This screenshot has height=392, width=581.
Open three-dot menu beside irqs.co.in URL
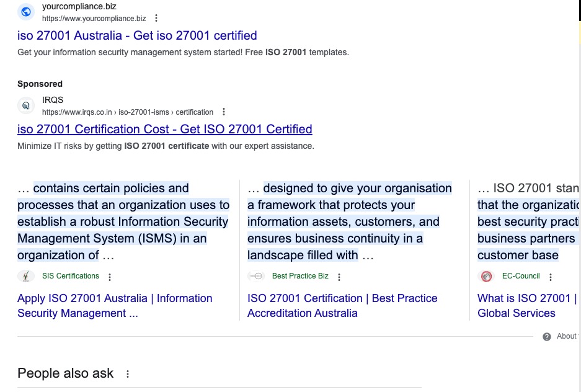(224, 112)
